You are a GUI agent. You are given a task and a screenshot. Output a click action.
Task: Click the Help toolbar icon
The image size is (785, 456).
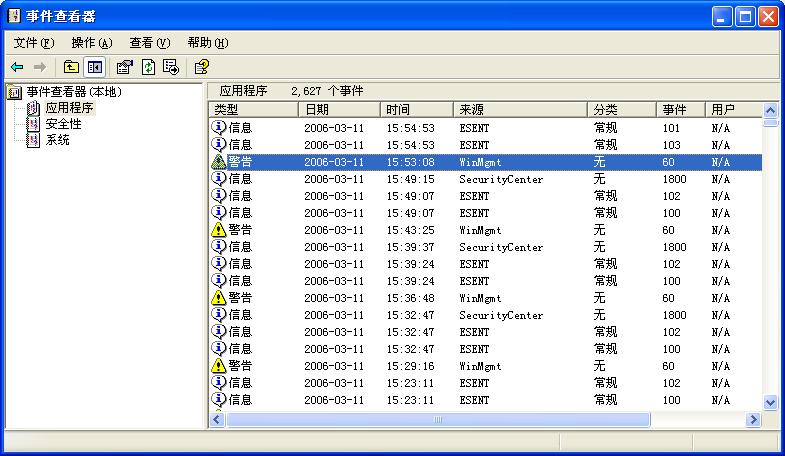(202, 67)
